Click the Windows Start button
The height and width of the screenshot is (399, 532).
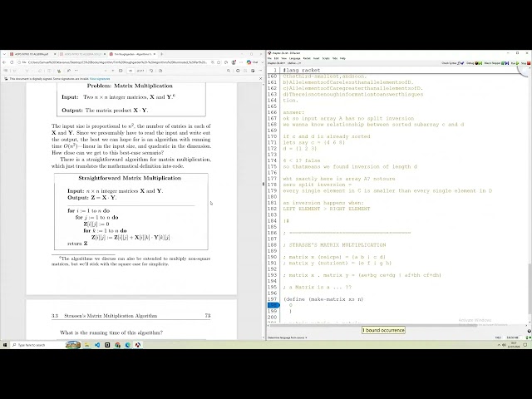tap(5, 345)
